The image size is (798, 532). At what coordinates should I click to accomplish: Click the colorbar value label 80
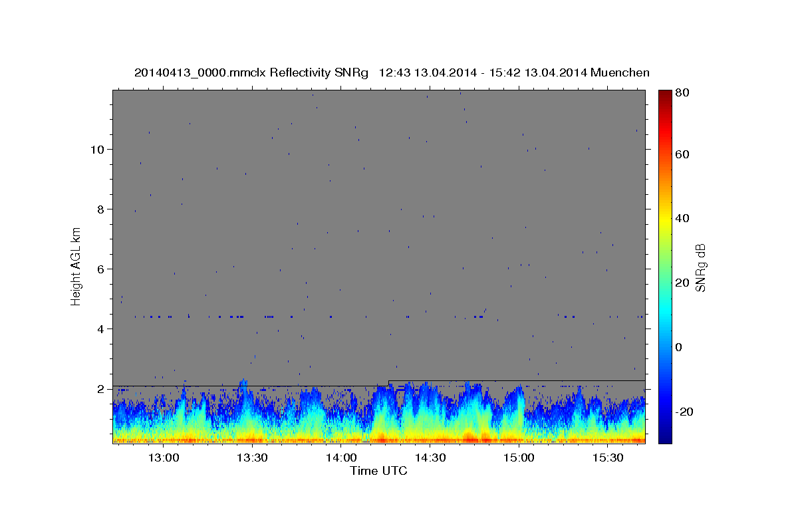(684, 93)
